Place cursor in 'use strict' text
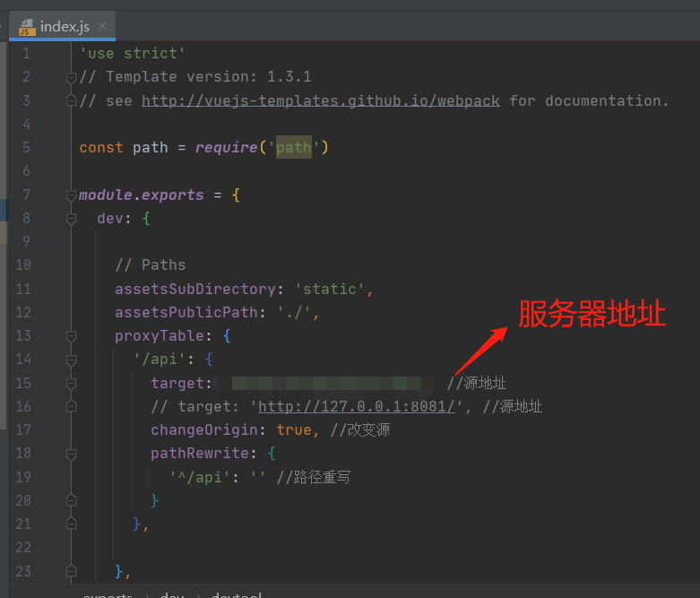Viewport: 700px width, 598px height. pos(132,54)
